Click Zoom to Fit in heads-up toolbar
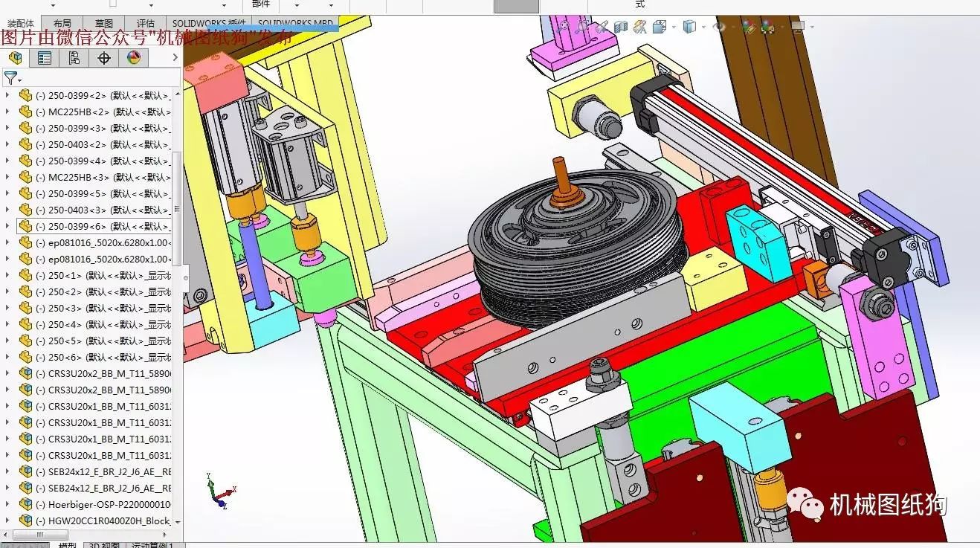The width and height of the screenshot is (980, 548). (564, 25)
